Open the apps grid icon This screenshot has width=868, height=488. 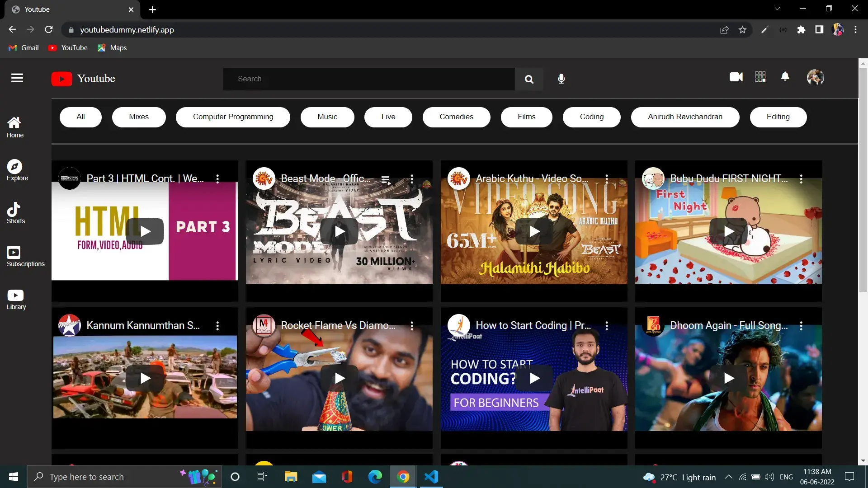coord(760,77)
